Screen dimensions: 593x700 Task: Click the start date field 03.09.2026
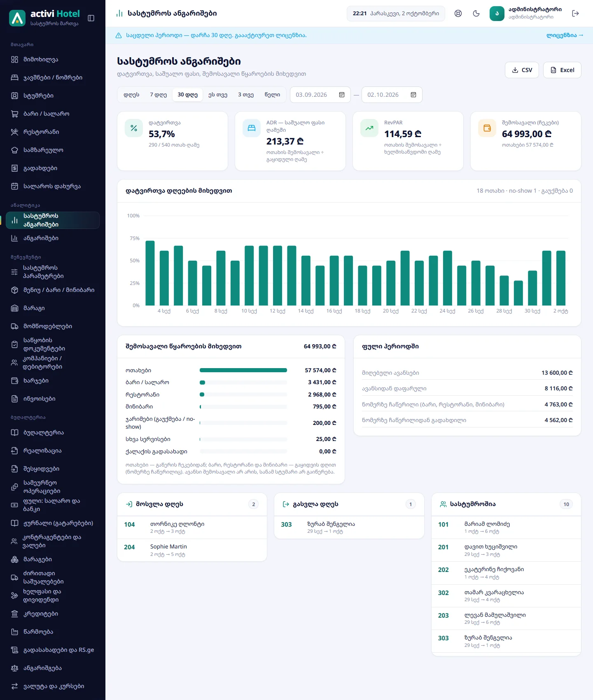[320, 95]
